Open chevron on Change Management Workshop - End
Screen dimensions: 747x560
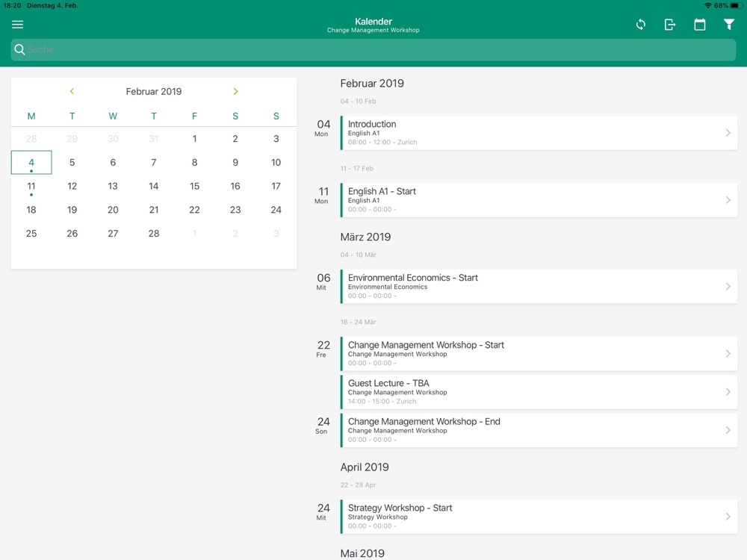pyautogui.click(x=728, y=430)
